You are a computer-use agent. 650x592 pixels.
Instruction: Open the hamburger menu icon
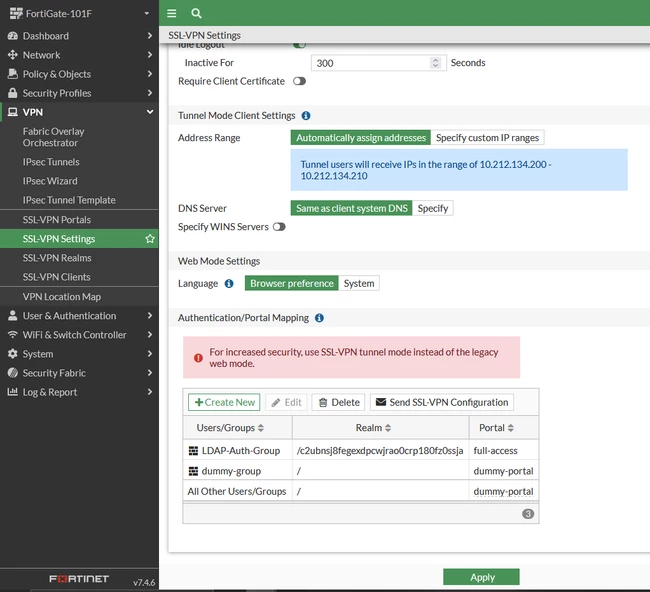click(172, 13)
